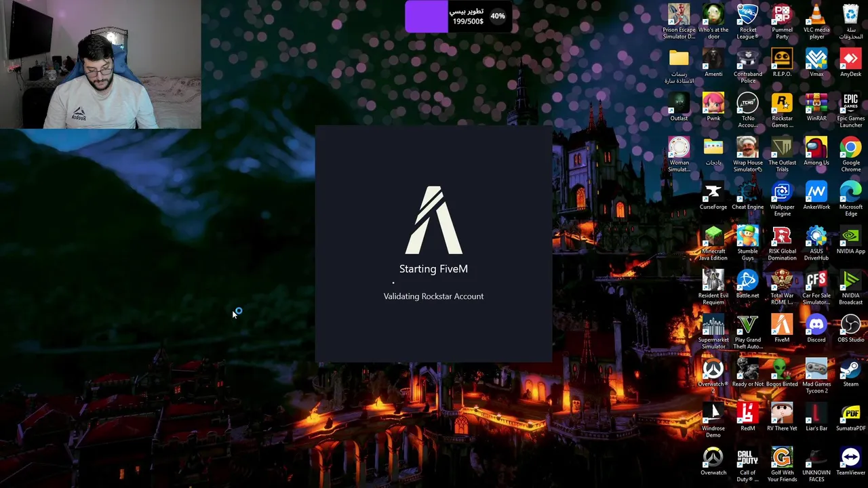
Task: Click the FiveM logo in the splash window
Action: [x=433, y=220]
